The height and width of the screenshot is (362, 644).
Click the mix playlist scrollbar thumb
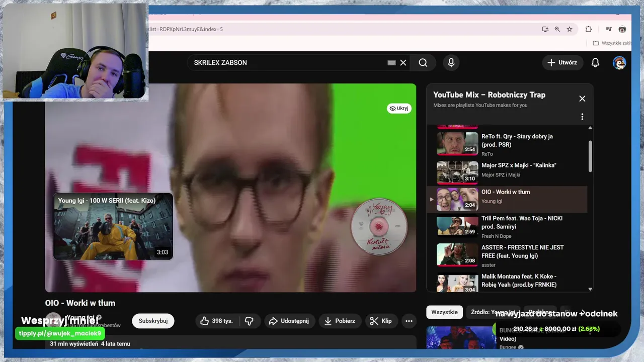click(590, 156)
